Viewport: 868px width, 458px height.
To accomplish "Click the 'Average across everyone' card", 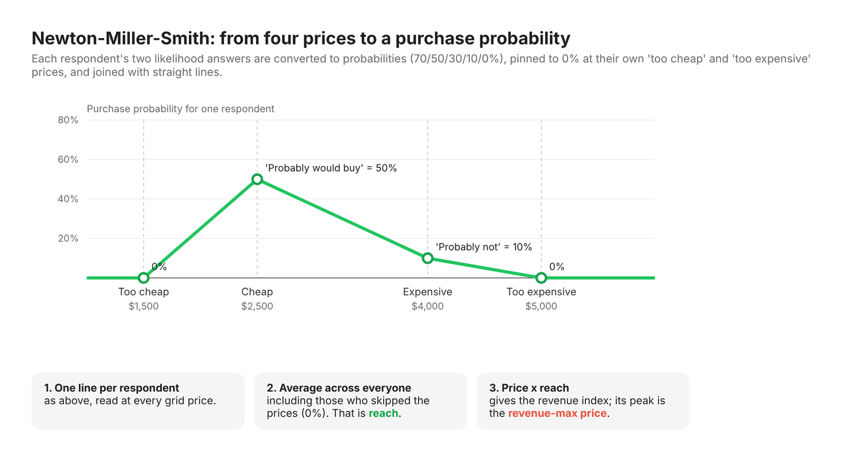I will pyautogui.click(x=360, y=401).
